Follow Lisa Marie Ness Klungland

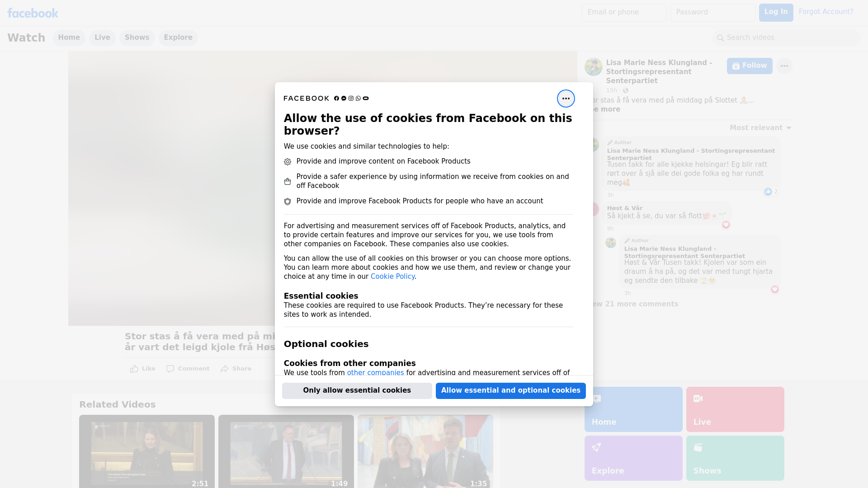coord(750,66)
